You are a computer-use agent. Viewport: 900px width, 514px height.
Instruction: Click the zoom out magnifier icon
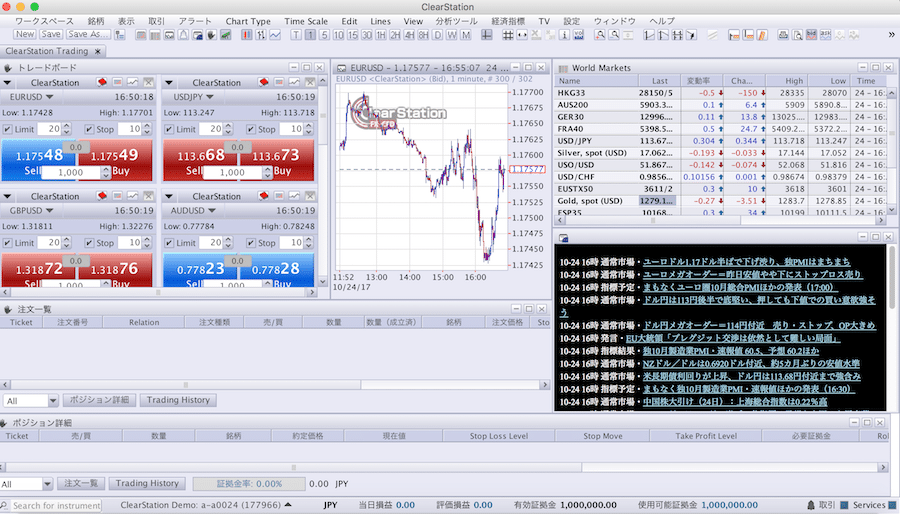(x=614, y=35)
